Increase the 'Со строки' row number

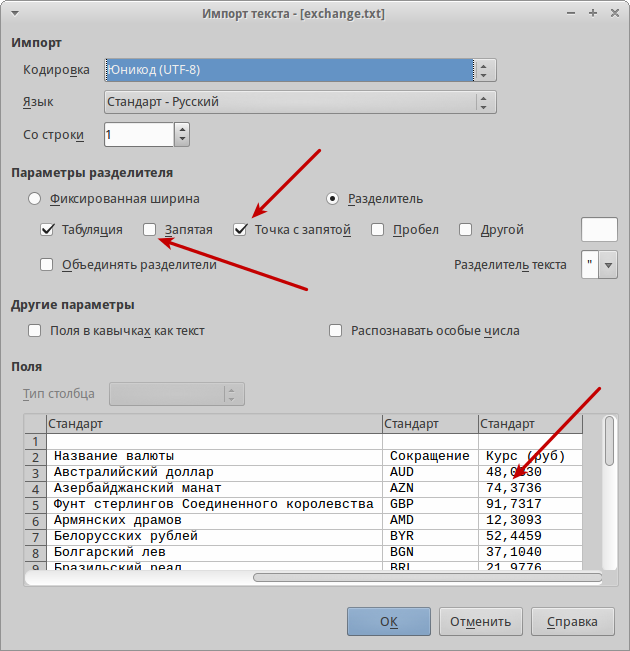point(182,129)
